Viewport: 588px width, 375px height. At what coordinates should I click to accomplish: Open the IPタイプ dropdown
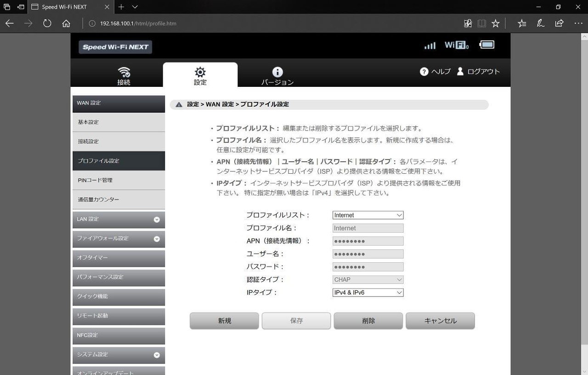(x=368, y=292)
